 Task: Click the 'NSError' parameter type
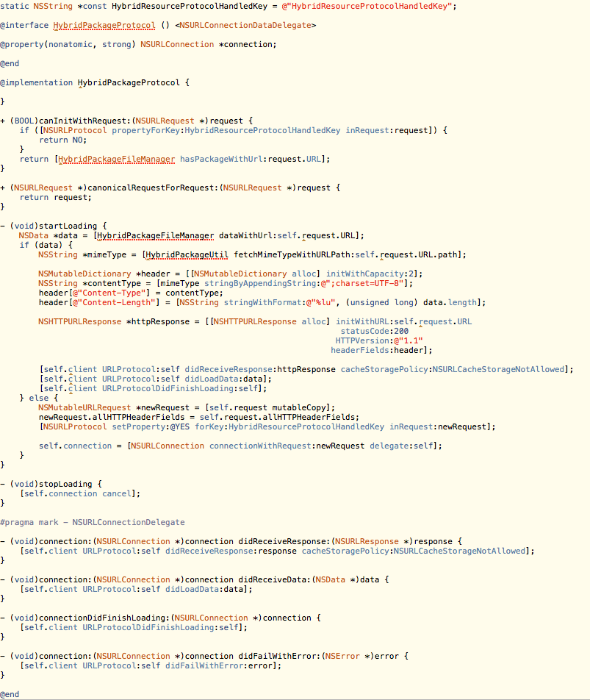click(342, 656)
